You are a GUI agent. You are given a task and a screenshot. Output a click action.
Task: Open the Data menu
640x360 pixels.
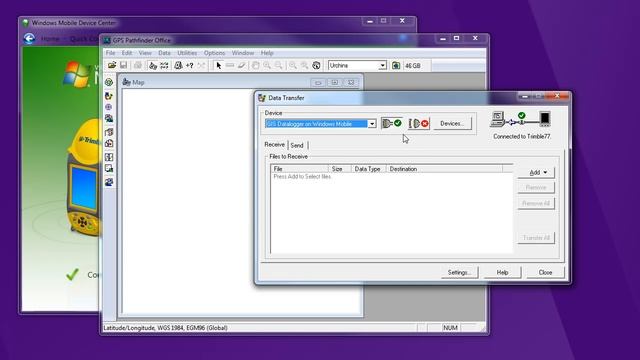click(164, 53)
